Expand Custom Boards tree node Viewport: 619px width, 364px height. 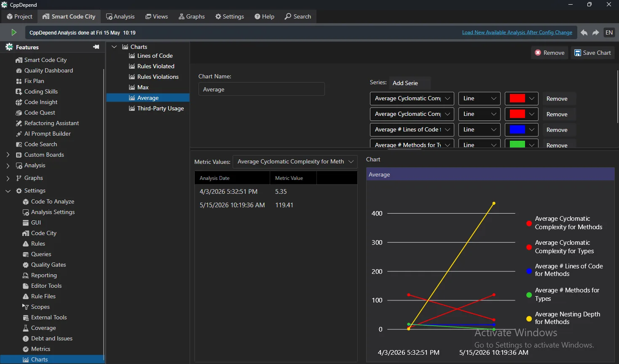pos(8,155)
